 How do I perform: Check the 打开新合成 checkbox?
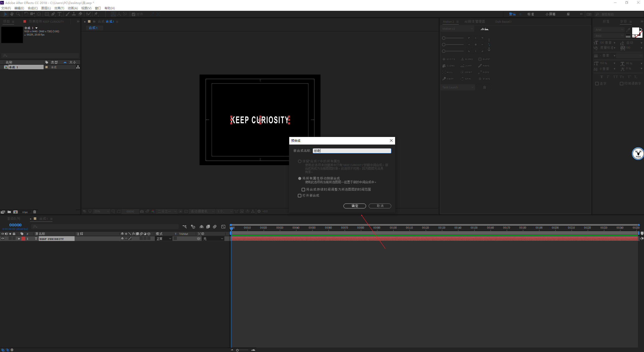pyautogui.click(x=300, y=196)
